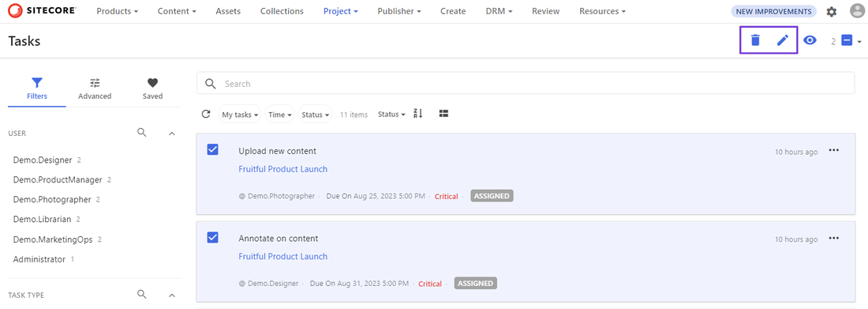The image size is (868, 309).
Task: Go to the Create page
Action: tap(453, 11)
